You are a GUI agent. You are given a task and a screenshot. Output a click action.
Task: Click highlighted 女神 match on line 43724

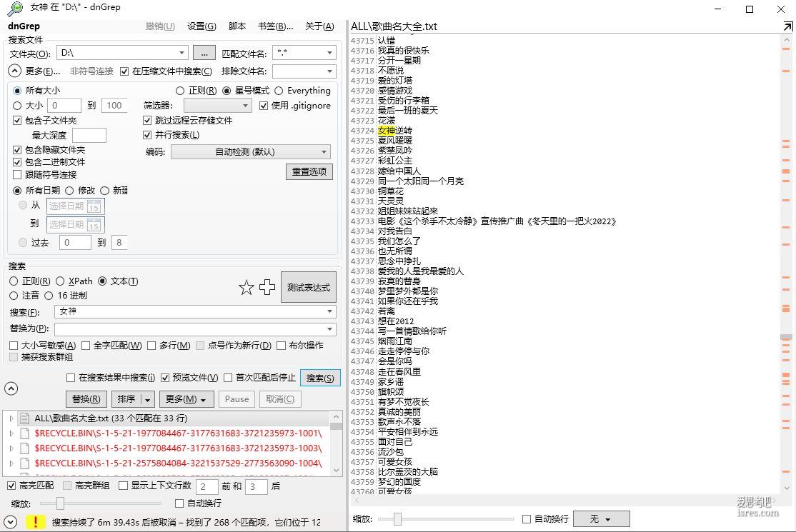pyautogui.click(x=387, y=131)
